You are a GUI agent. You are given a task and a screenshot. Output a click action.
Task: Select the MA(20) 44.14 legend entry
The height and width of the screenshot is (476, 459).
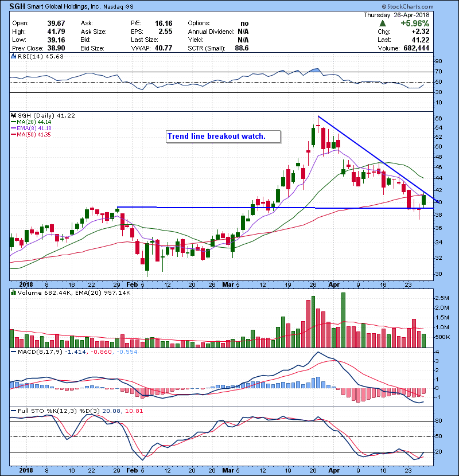(x=31, y=122)
